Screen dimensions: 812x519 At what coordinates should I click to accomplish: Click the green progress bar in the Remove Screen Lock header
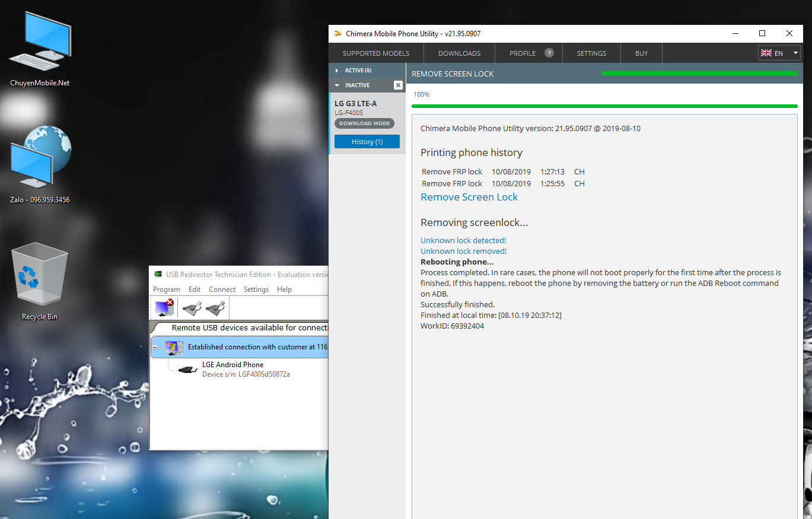(x=699, y=74)
